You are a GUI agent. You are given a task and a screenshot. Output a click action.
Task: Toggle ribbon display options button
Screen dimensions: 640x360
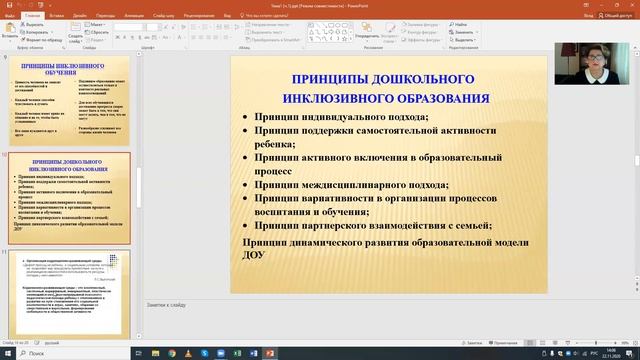[586, 5]
